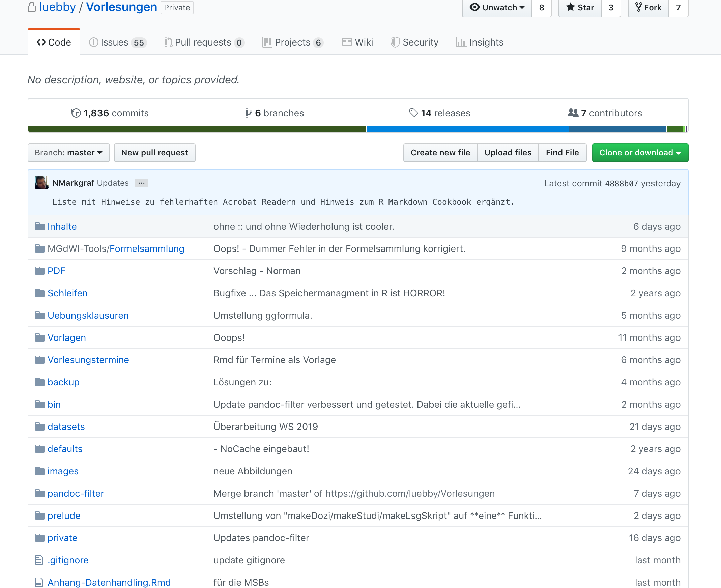
Task: Click the folder icon for prelude
Action: tap(40, 516)
